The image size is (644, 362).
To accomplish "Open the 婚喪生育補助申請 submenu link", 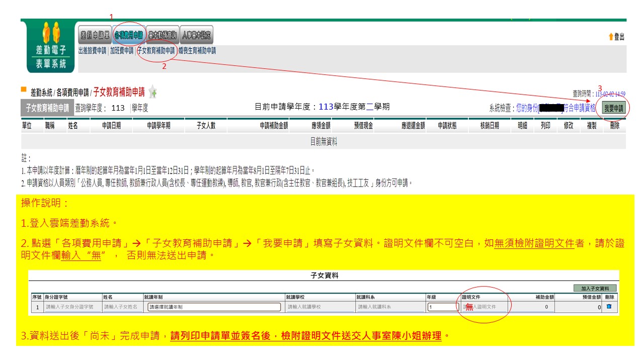I will [197, 51].
